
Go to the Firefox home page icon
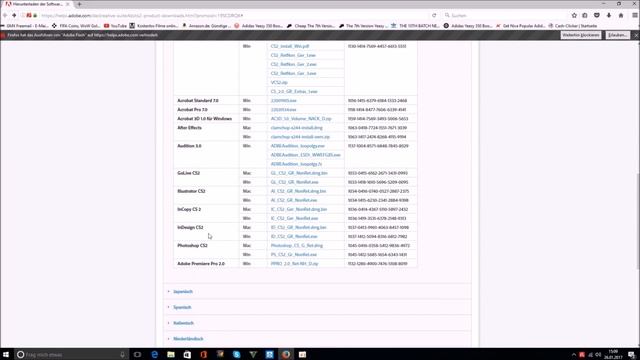point(621,16)
